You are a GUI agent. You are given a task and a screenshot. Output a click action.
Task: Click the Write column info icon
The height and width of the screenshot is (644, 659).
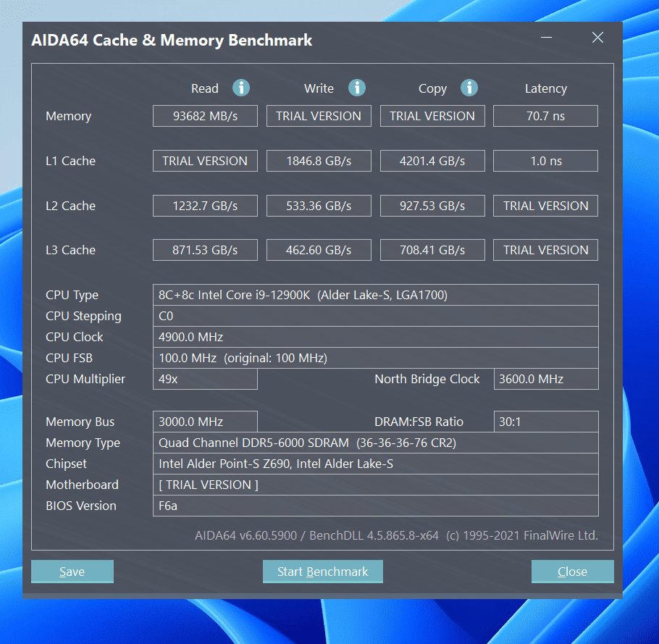point(357,88)
